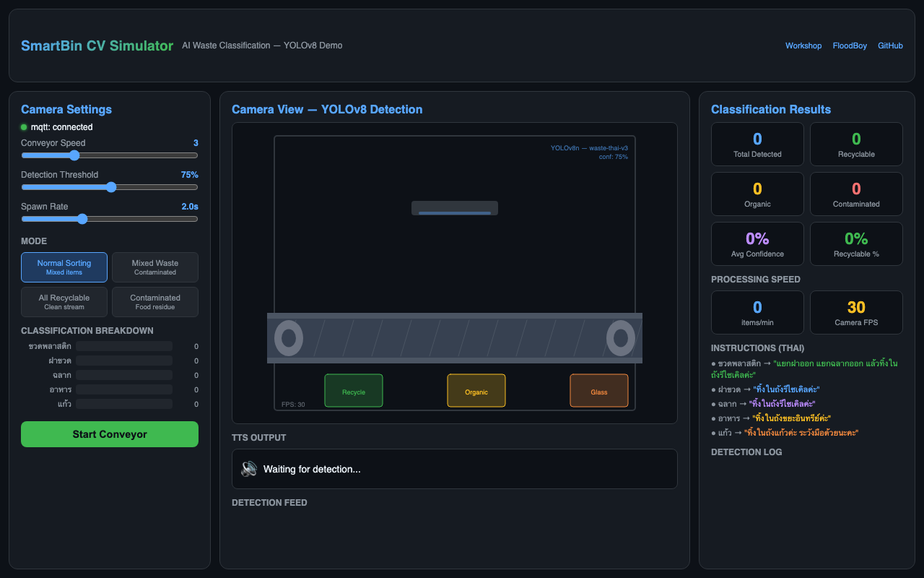Viewport: 924px width, 578px height.
Task: Open the GitHub link
Action: pos(890,46)
